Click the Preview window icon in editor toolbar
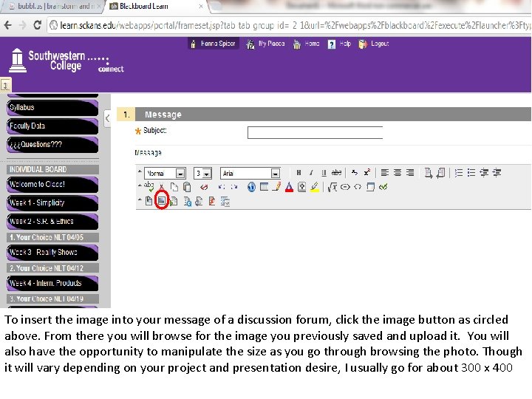The image size is (532, 399). (370, 187)
